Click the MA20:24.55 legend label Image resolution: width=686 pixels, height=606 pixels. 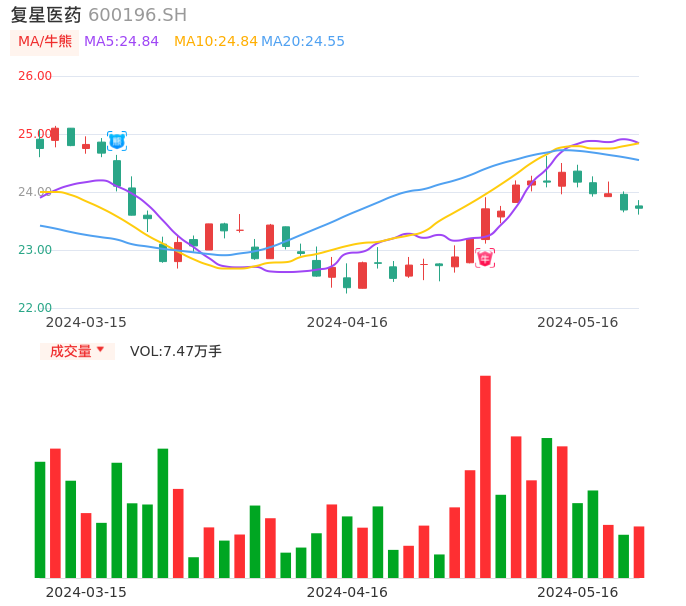pos(303,42)
